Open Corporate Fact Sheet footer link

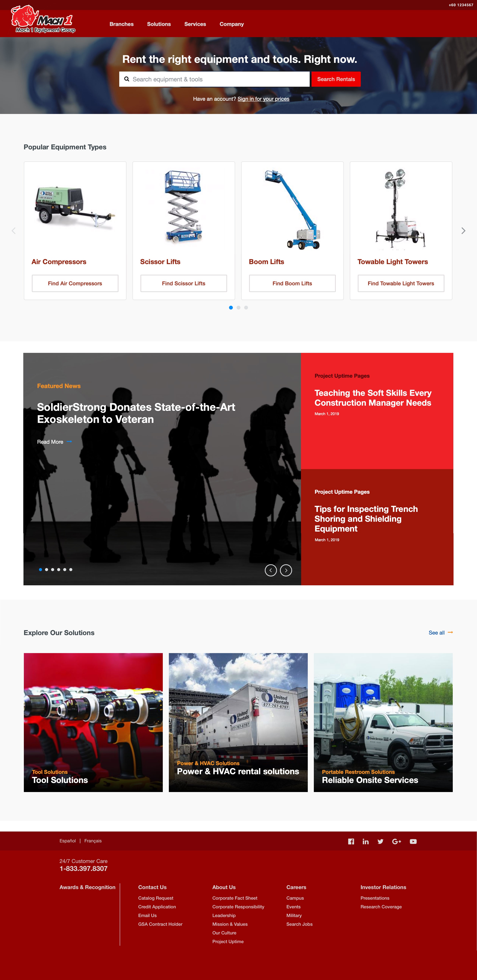coord(235,898)
